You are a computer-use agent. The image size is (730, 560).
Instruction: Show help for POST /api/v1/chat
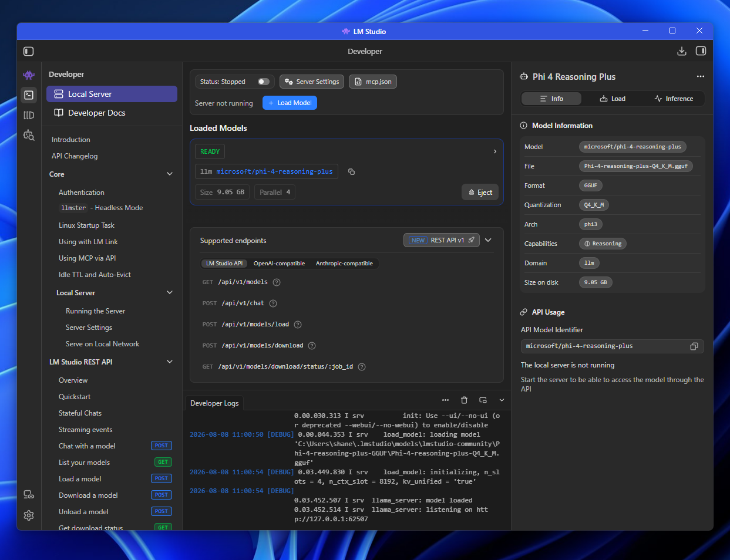click(273, 303)
